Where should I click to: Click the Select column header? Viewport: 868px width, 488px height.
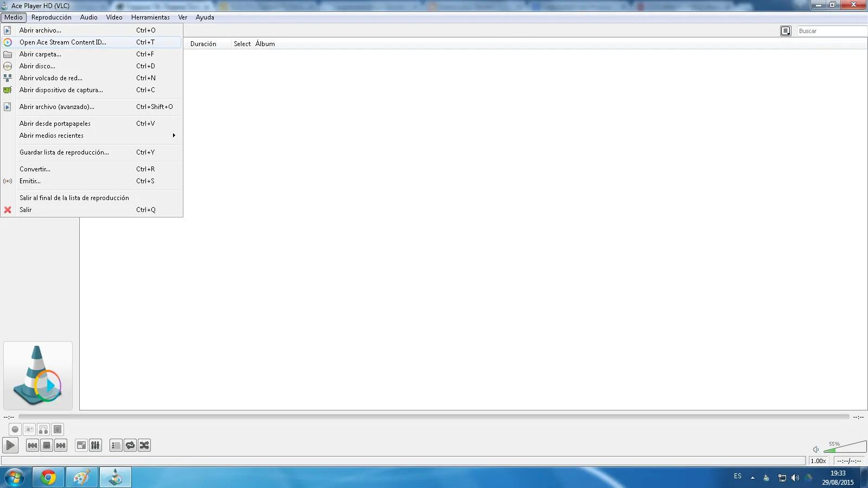coord(242,44)
